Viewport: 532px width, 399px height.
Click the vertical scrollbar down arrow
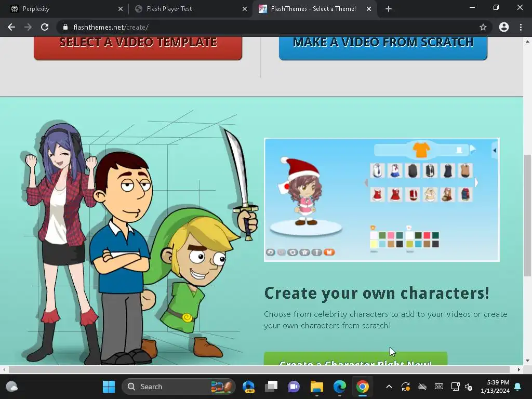[x=527, y=361]
